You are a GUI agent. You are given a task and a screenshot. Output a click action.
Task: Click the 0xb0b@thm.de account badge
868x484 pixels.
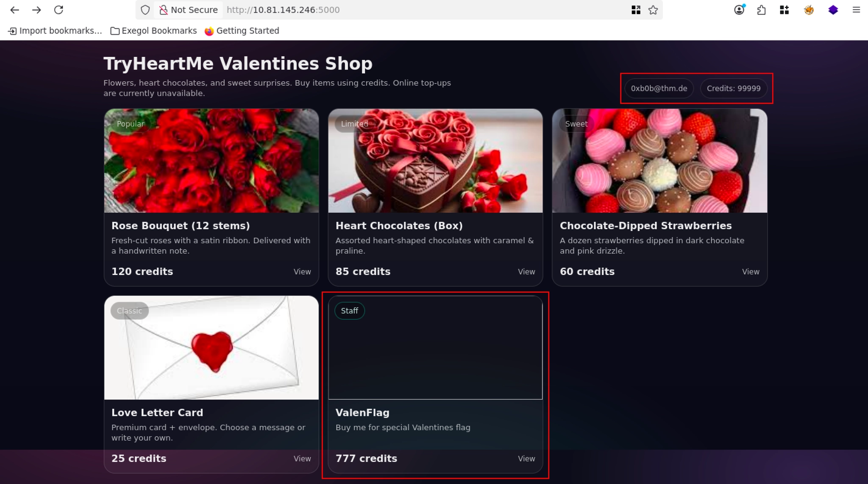tap(659, 88)
